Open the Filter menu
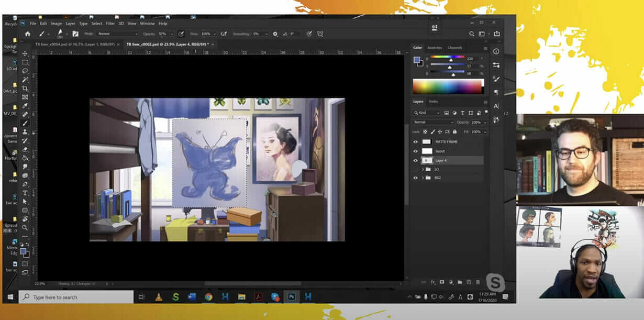Viewport: 644px width, 320px height. point(110,24)
